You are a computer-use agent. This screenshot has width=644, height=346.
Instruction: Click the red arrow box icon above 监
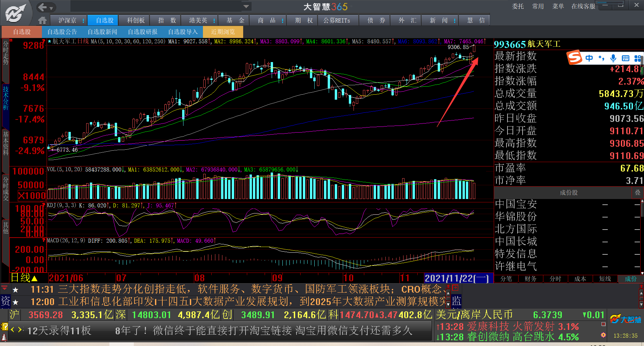click(x=455, y=288)
